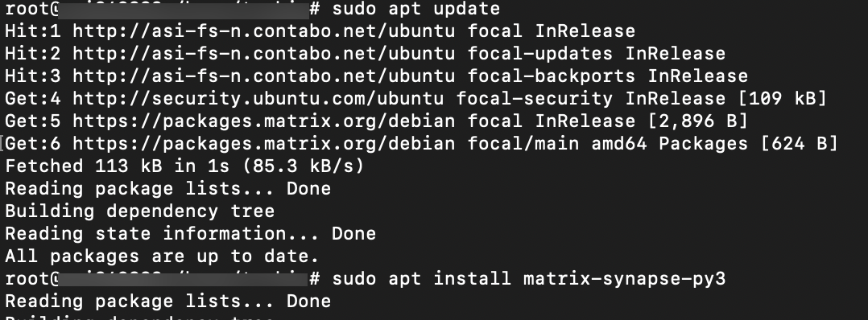Click the first "Reading package lists... Done" line

tap(167, 188)
